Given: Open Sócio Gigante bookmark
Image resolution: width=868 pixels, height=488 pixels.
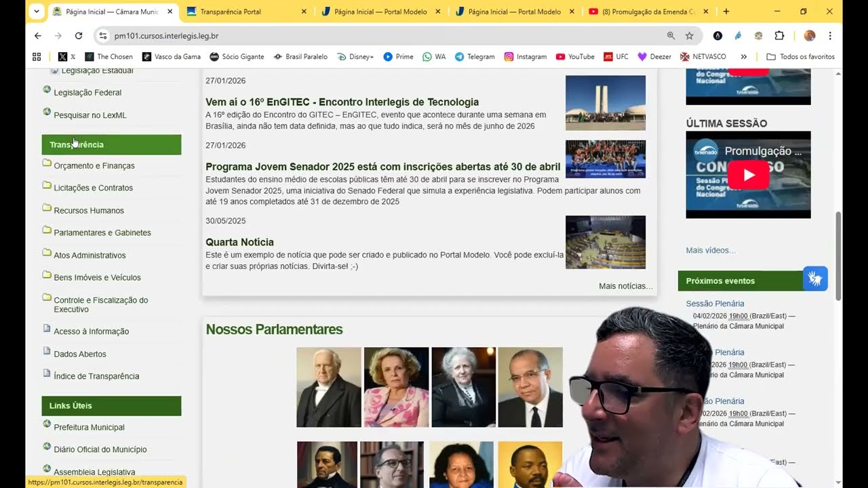Looking at the screenshot, I should pyautogui.click(x=237, y=57).
